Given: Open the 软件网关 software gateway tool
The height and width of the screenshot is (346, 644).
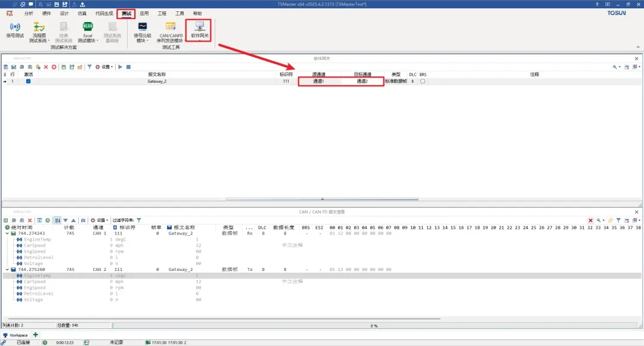Looking at the screenshot, I should point(199,30).
